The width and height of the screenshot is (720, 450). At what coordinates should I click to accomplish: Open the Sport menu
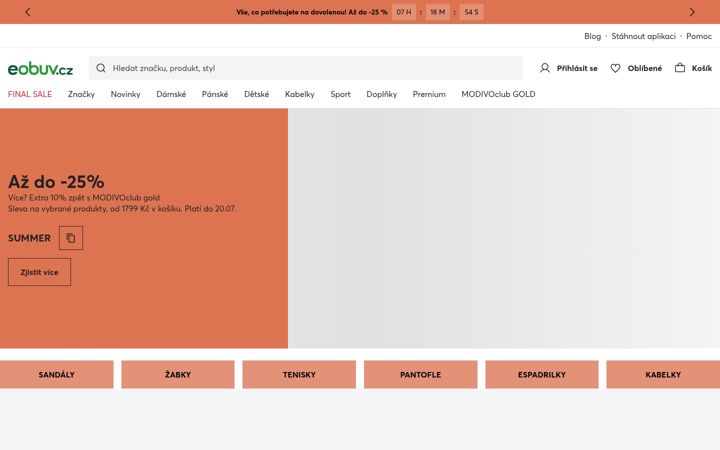[340, 94]
